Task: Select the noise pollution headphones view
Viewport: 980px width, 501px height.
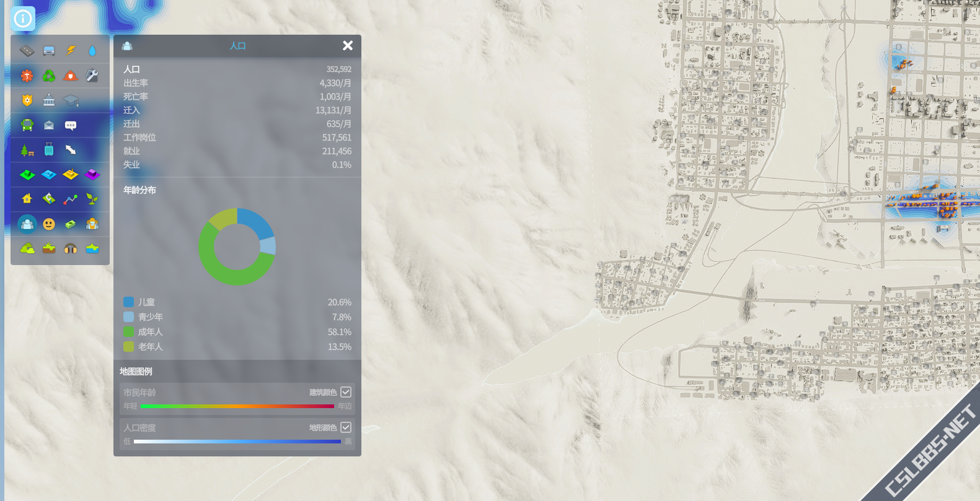Action: point(71,248)
